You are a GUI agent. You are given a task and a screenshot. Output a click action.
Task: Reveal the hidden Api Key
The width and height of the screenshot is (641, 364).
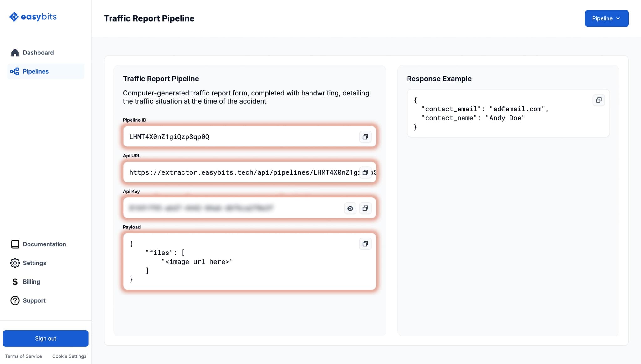click(x=350, y=208)
